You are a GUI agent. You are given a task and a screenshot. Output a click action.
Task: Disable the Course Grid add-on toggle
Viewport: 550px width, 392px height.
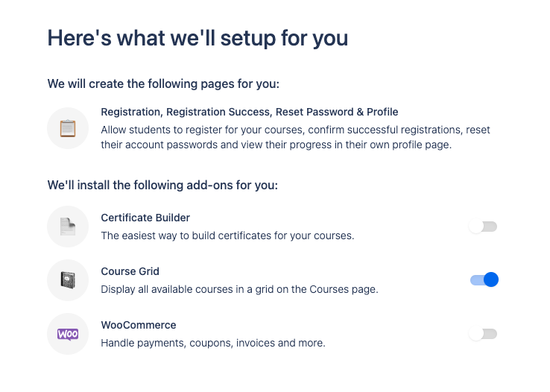point(484,280)
